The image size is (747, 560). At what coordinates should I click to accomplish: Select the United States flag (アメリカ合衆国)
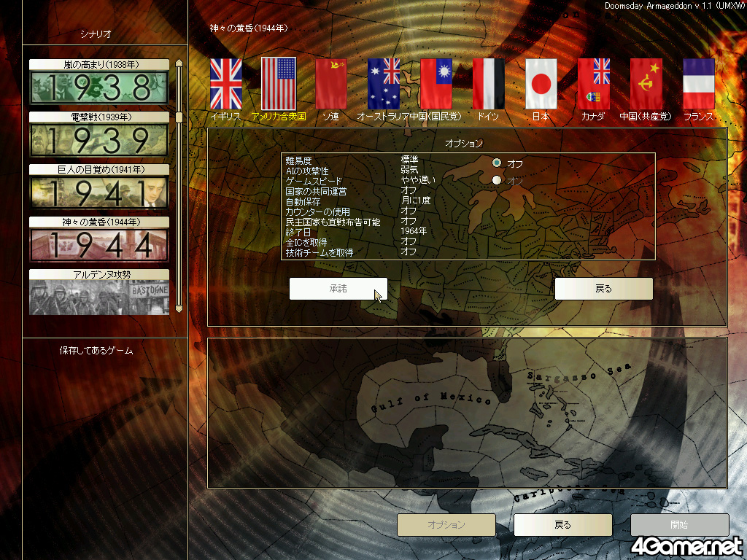279,85
